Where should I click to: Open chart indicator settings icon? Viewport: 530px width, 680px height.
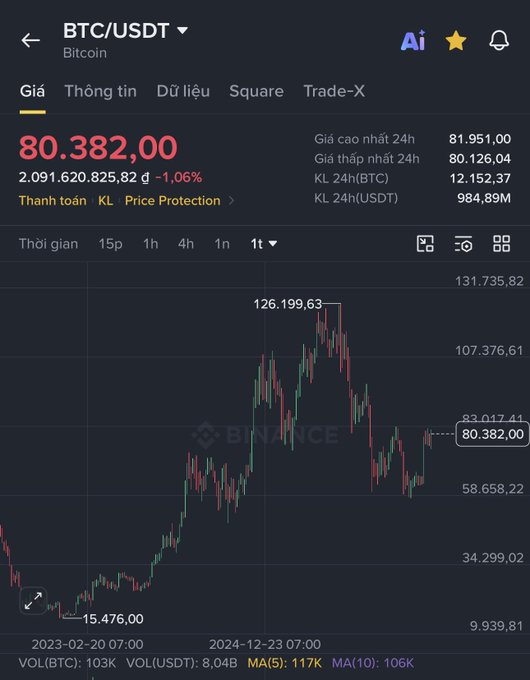(463, 244)
